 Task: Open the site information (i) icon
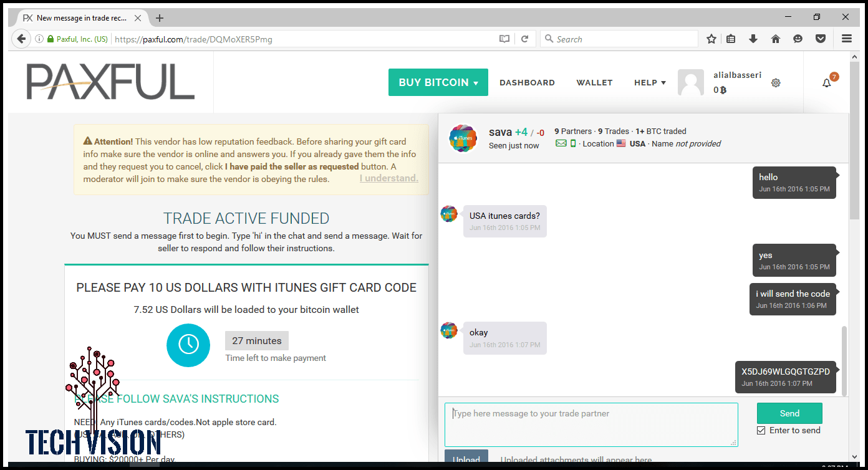click(x=39, y=39)
